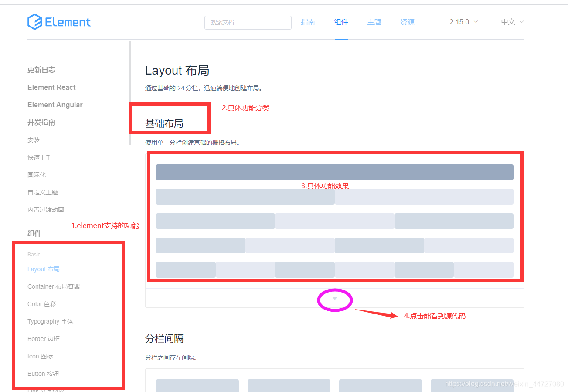Select 安装 in the sidebar

[34, 140]
